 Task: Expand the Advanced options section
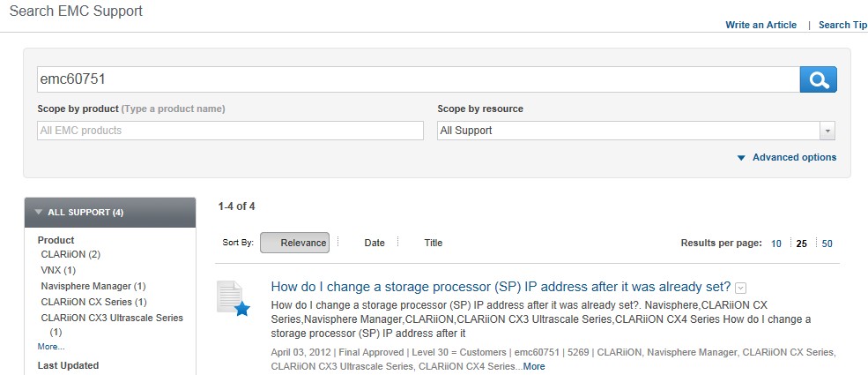(787, 157)
